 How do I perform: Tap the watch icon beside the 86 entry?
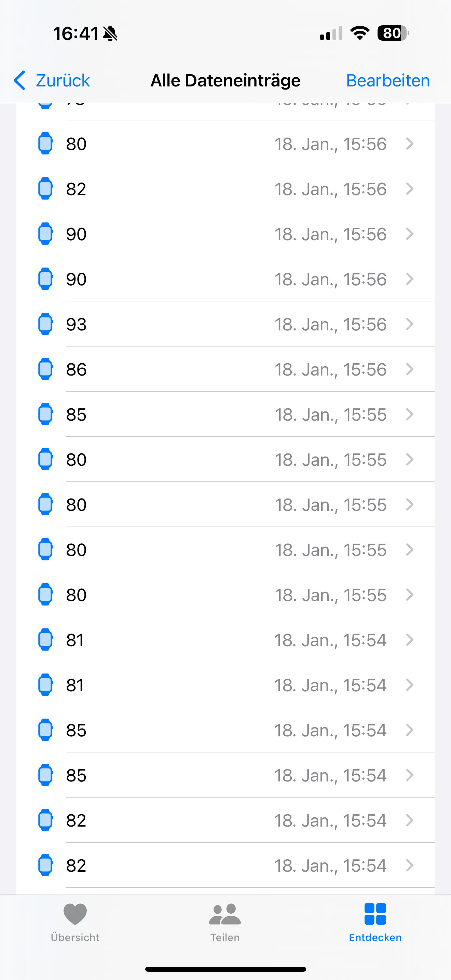pos(45,369)
